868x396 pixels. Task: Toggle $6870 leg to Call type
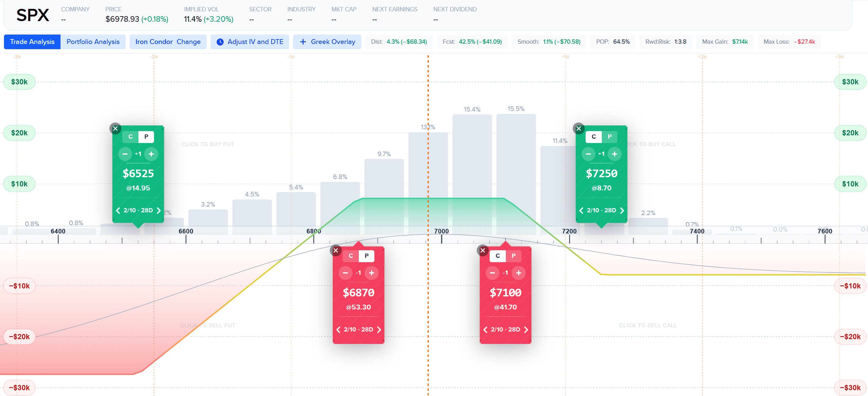coord(351,256)
